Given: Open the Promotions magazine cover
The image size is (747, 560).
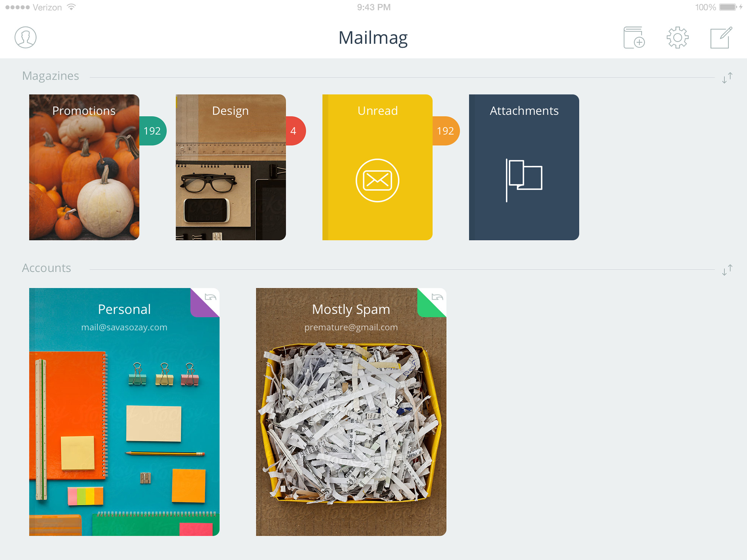Looking at the screenshot, I should 84,167.
